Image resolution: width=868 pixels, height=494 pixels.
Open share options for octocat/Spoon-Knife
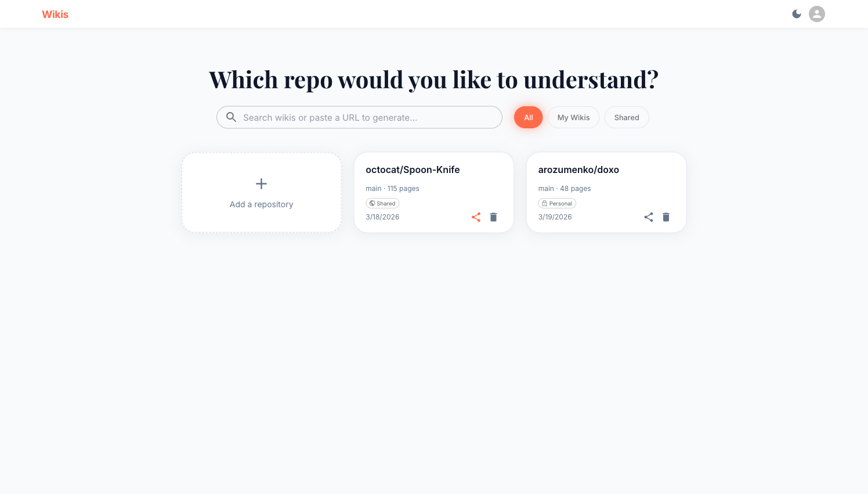tap(476, 217)
